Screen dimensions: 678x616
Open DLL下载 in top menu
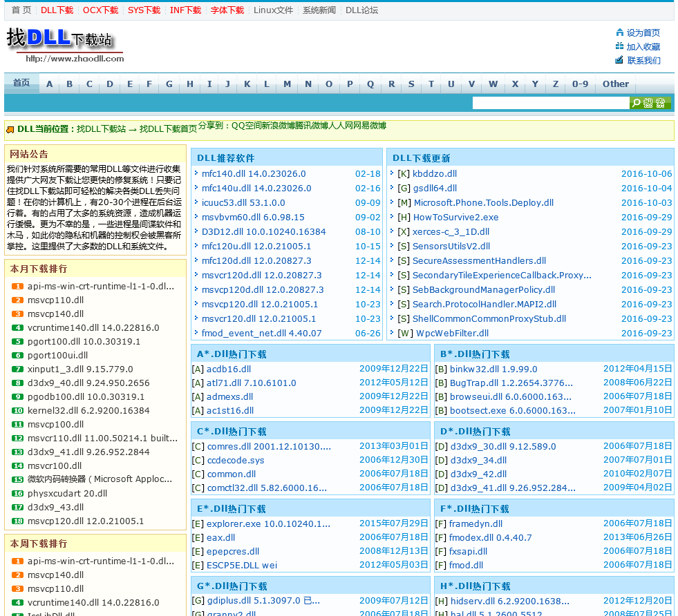57,10
